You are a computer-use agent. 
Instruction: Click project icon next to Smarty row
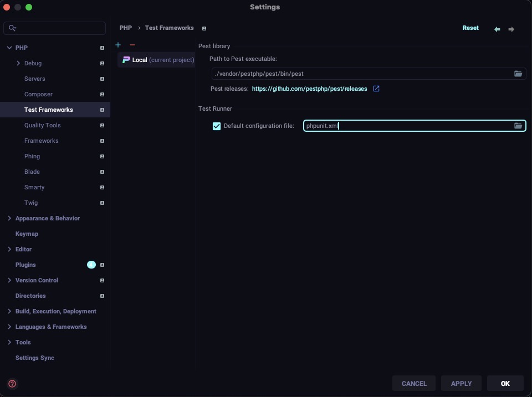tap(102, 188)
